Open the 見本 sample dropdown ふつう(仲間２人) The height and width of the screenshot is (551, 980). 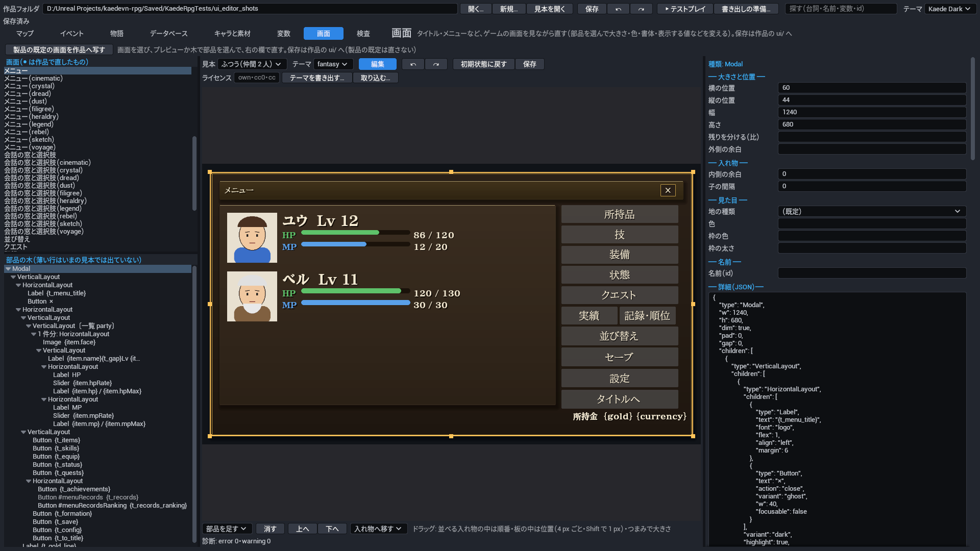coord(252,64)
